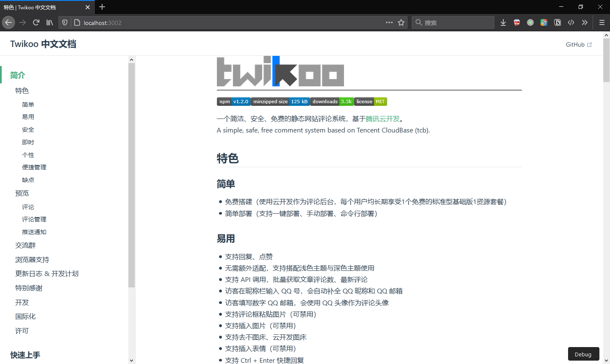610x364 pixels.
Task: Click the tracking protection shield icon
Action: tap(65, 22)
